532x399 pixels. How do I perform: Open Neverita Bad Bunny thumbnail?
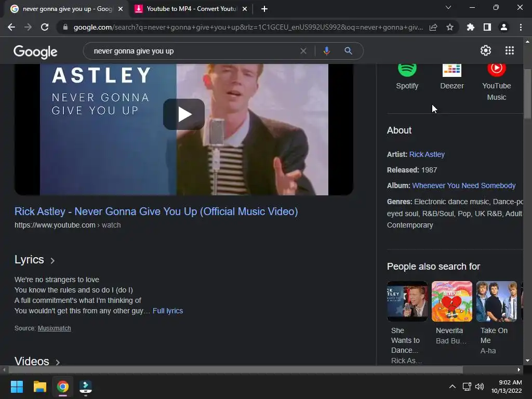pos(452,301)
